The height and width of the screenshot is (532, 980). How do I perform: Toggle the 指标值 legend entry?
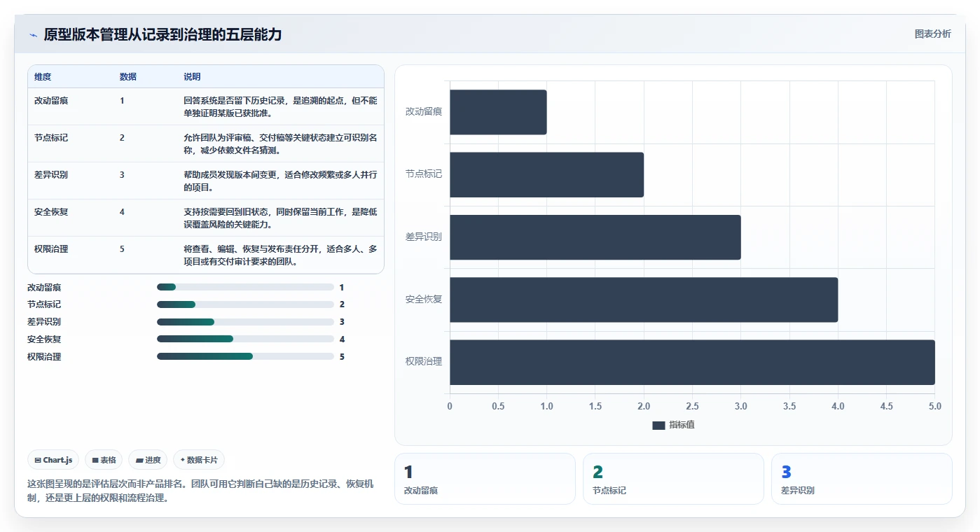(x=673, y=425)
